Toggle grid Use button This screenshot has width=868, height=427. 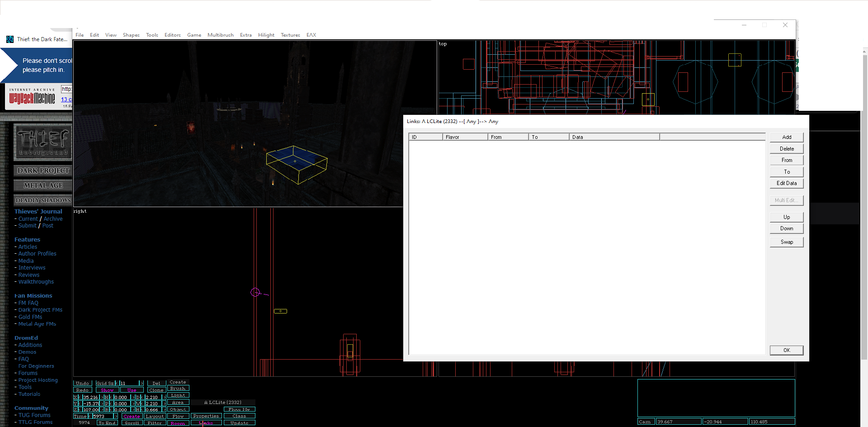pos(132,390)
